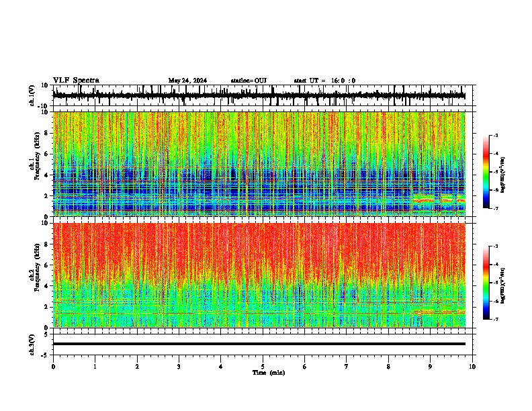Click the ch.1 colorbar log(PSD) label
Viewport: 532px width, 411px height.
click(503, 175)
